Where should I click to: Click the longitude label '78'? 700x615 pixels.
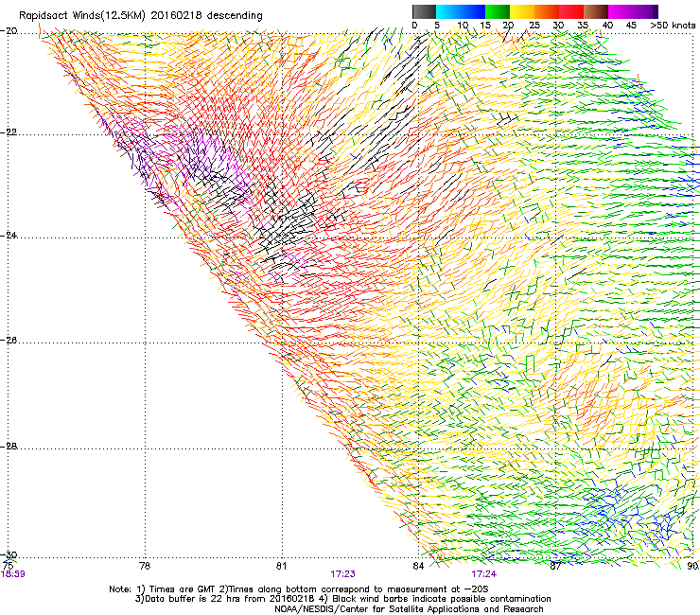click(145, 566)
